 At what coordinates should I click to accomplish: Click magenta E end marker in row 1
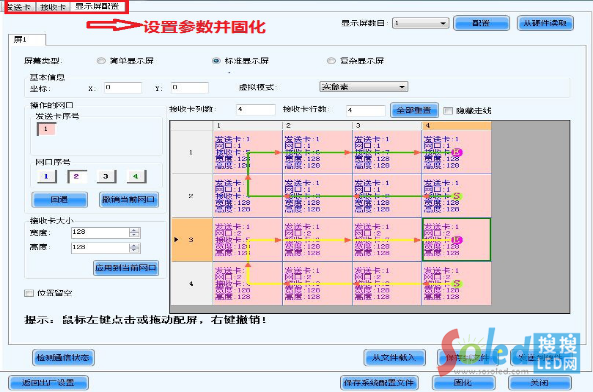coord(457,152)
